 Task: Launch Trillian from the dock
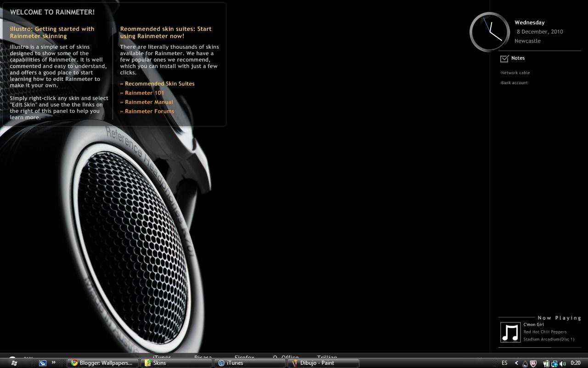click(328, 357)
